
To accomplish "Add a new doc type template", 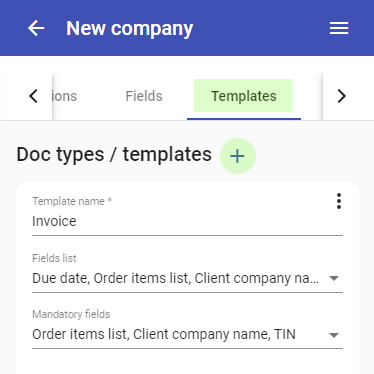I will click(x=238, y=156).
